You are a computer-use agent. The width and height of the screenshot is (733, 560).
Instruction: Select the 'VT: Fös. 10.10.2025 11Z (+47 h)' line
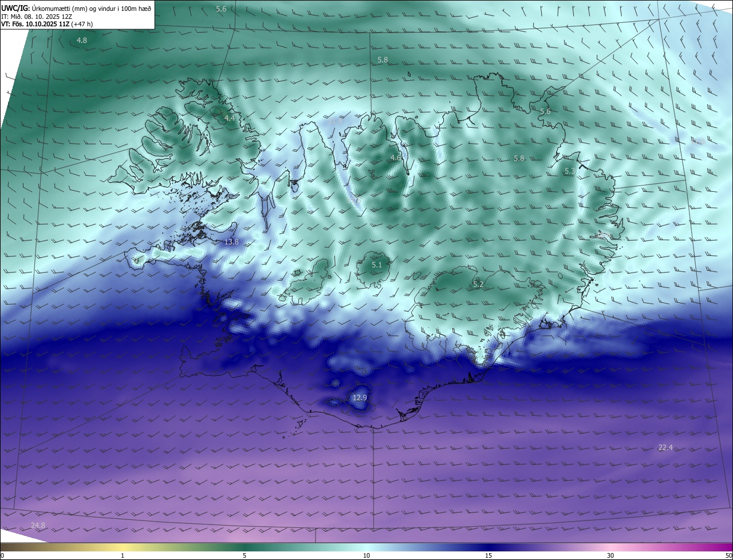[47, 24]
